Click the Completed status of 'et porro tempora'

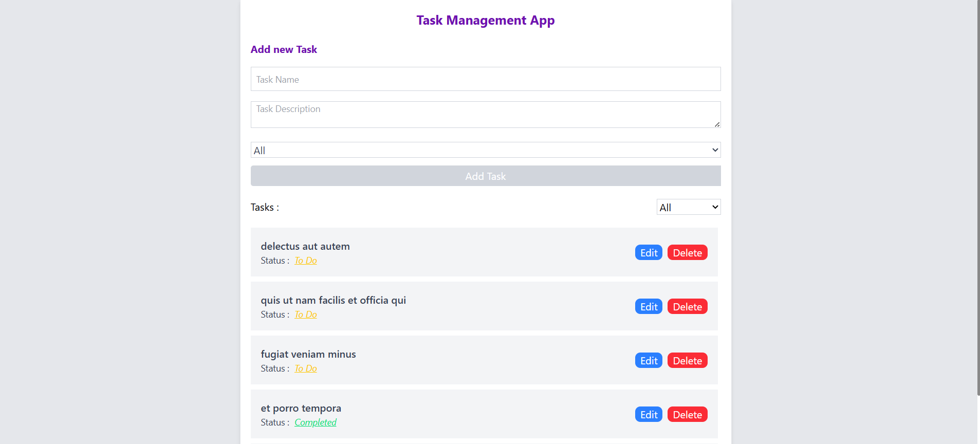click(x=316, y=422)
